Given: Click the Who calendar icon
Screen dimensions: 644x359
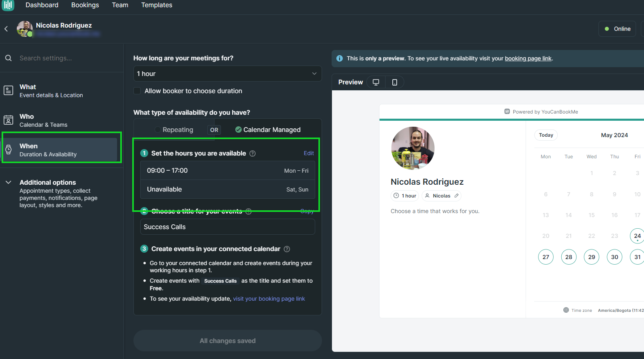Looking at the screenshot, I should (x=8, y=120).
